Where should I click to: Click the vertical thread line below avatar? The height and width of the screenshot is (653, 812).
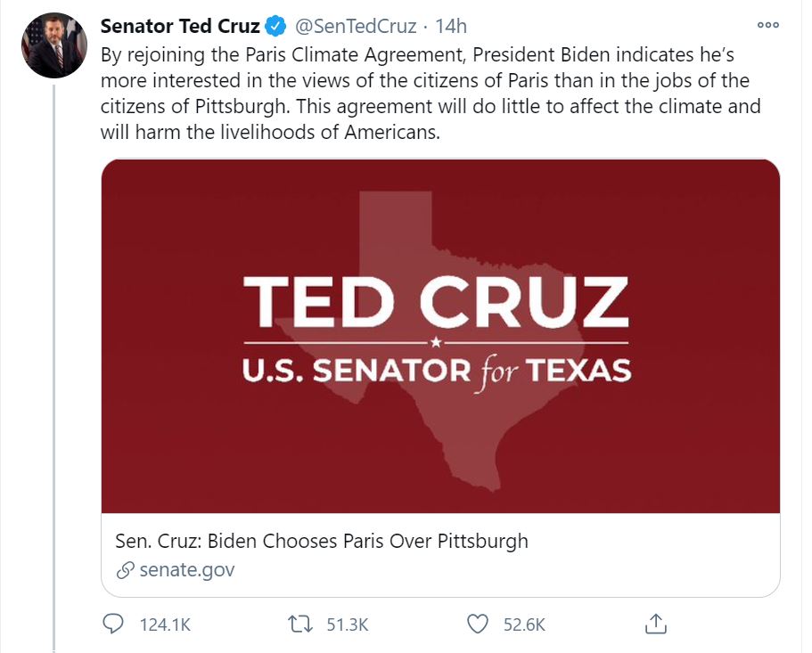[x=53, y=356]
